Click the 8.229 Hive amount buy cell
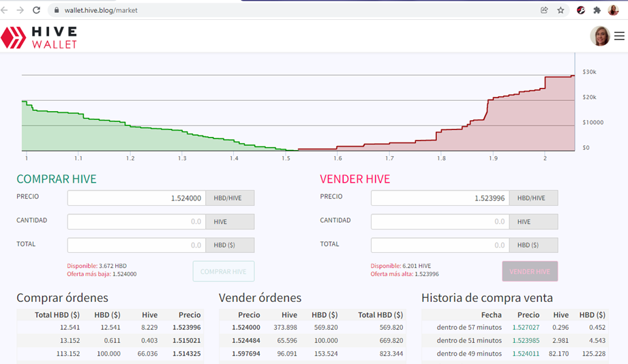This screenshot has height=364, width=628. click(149, 328)
